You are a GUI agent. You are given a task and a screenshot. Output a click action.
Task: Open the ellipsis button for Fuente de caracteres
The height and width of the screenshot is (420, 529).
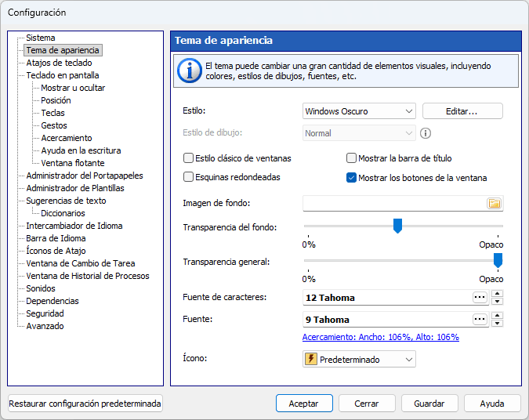click(480, 298)
